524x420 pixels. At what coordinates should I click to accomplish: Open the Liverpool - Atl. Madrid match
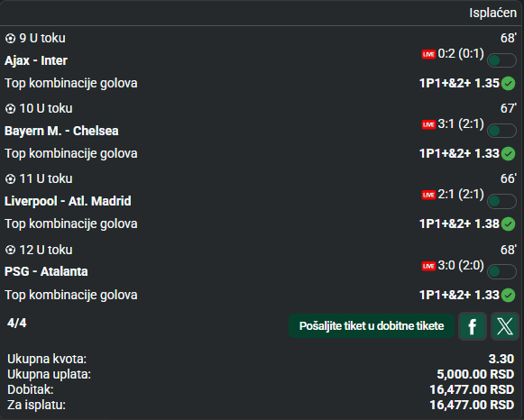68,201
